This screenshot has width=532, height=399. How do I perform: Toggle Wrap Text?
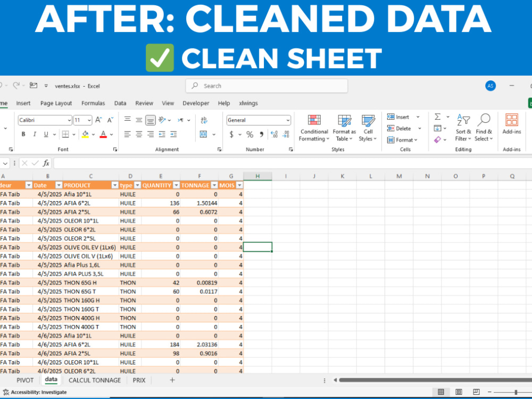pos(204,120)
